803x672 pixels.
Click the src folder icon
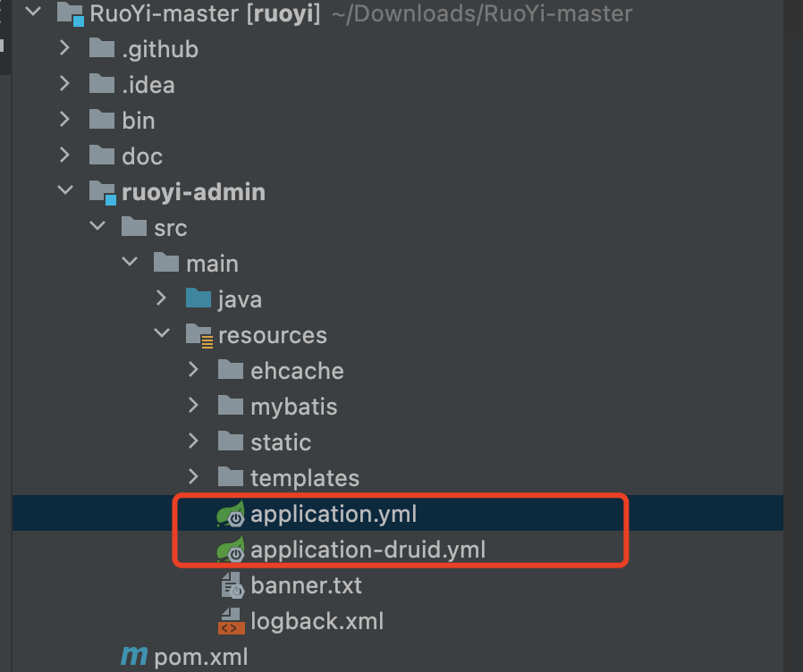coord(134,226)
